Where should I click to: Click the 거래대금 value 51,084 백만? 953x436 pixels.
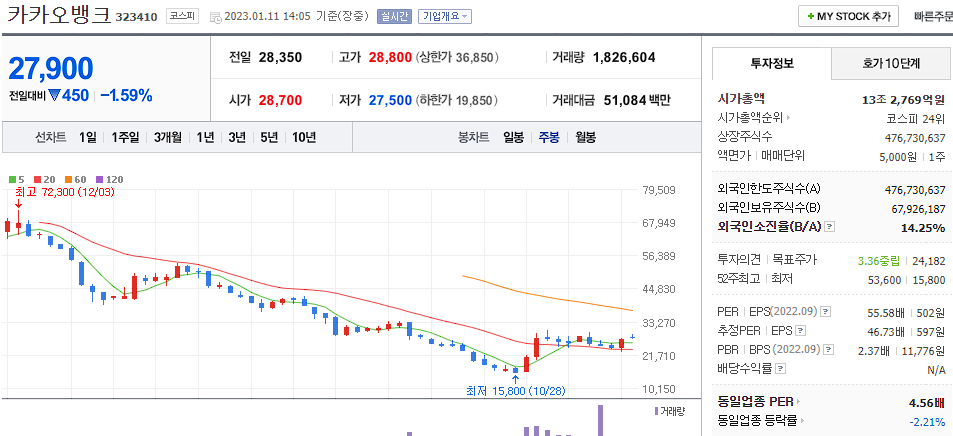637,100
